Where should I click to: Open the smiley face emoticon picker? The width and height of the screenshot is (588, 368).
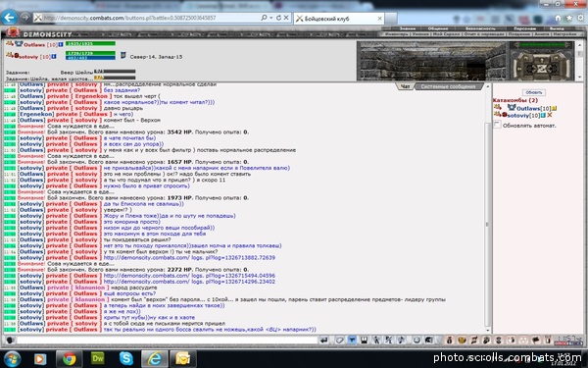tap(416, 341)
